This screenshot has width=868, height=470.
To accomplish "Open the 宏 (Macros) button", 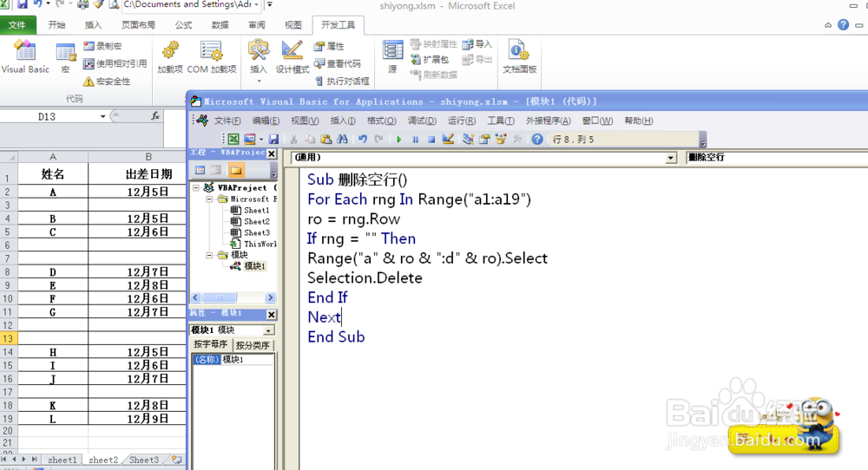I will point(65,58).
